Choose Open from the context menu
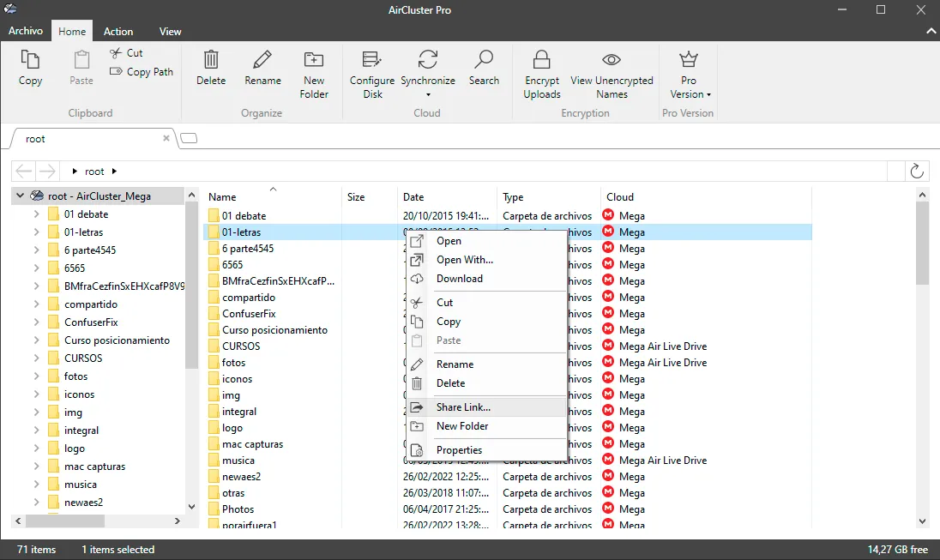This screenshot has width=940, height=560. (x=486, y=240)
